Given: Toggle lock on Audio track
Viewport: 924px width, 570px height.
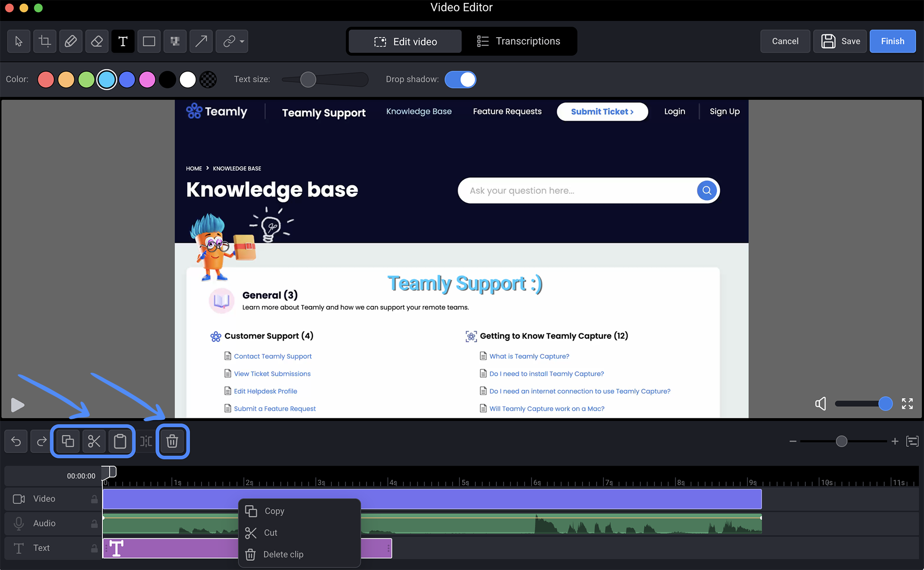Looking at the screenshot, I should 94,523.
